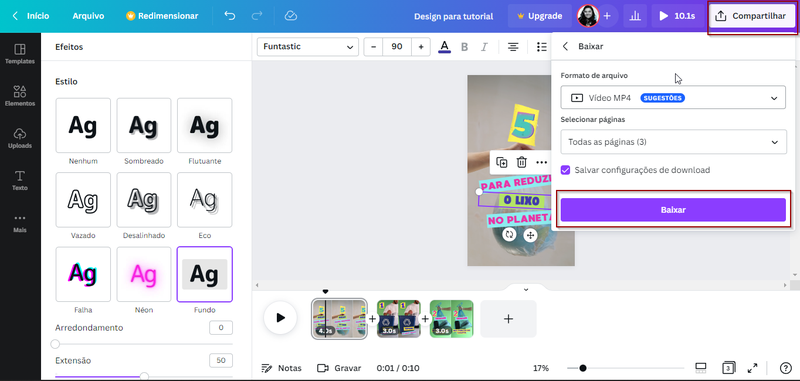Click the Compartilhar button
The height and width of the screenshot is (381, 800).
753,16
